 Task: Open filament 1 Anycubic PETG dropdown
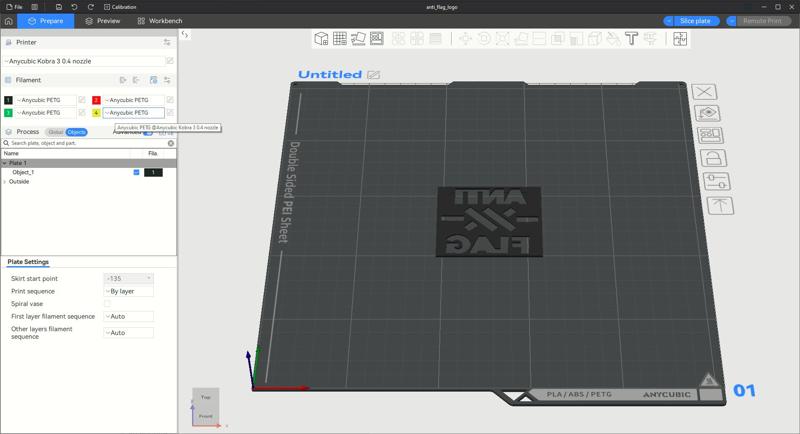tap(46, 100)
